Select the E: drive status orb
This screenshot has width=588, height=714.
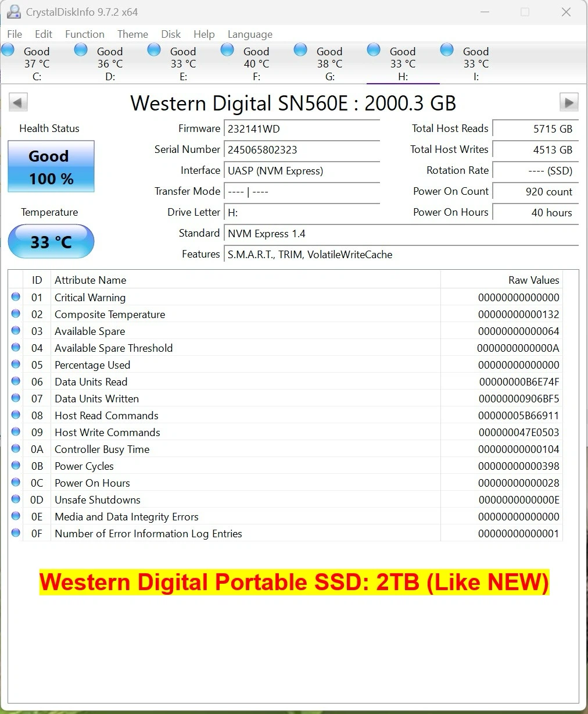[154, 49]
